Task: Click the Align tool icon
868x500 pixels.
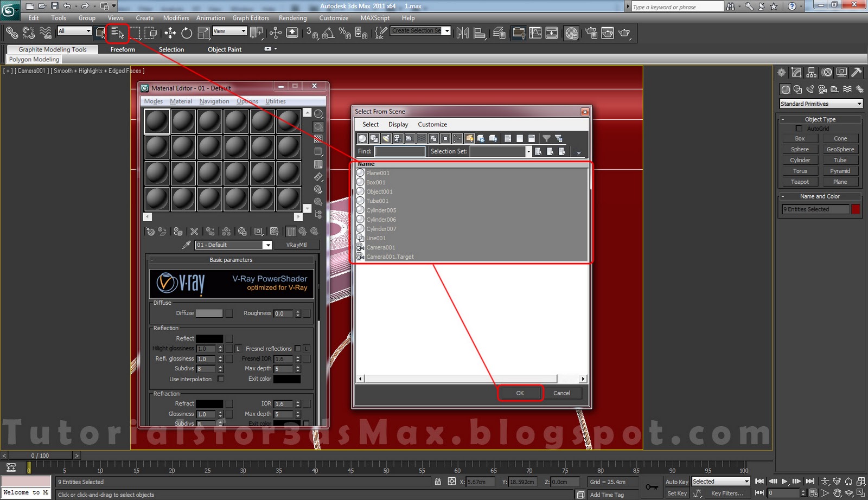Action: click(x=480, y=33)
